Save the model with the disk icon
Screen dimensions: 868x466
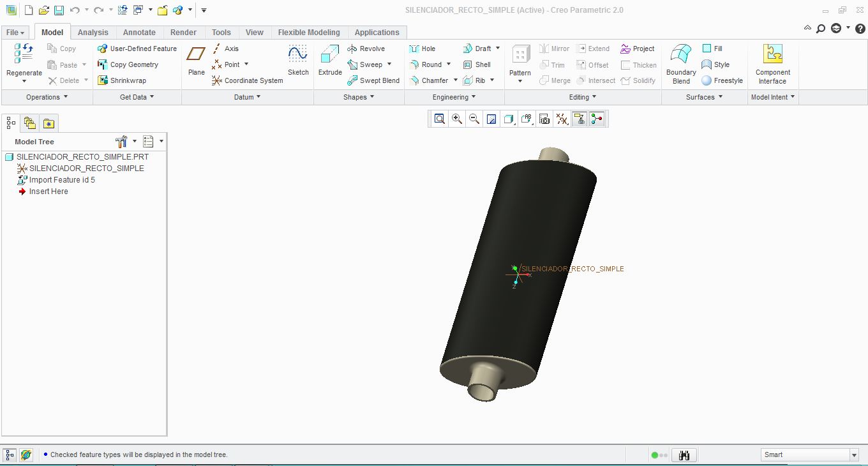click(59, 10)
